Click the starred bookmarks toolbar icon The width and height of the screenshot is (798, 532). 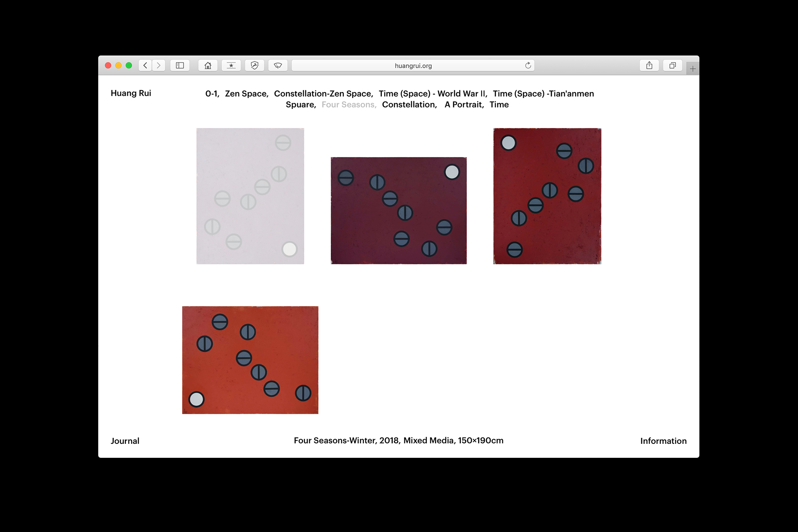click(231, 65)
